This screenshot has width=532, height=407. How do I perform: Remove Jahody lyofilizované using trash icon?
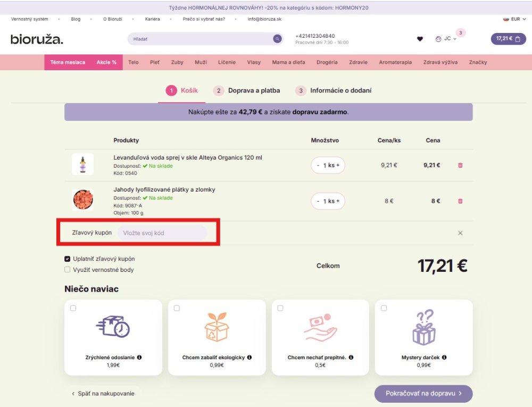[460, 201]
